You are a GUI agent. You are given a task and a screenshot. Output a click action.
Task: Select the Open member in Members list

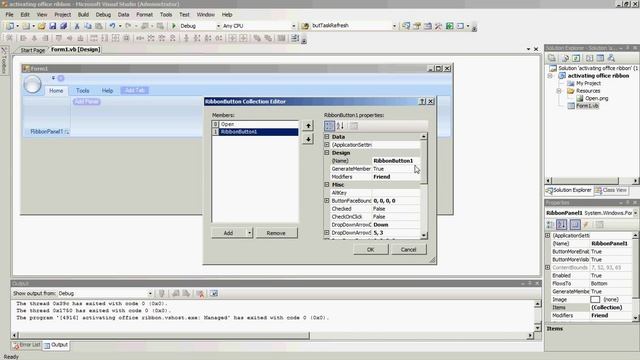tap(255, 124)
